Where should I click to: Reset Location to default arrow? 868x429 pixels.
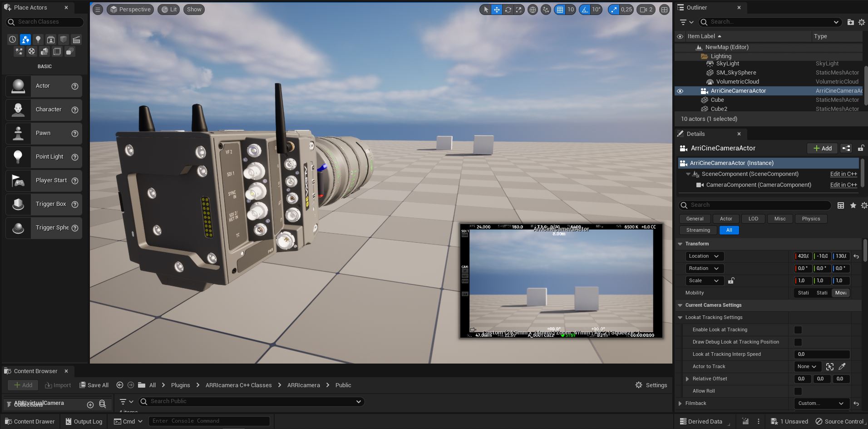pyautogui.click(x=856, y=256)
